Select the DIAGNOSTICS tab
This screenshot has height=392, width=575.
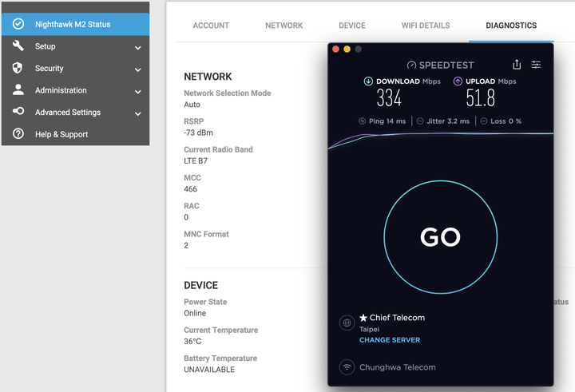coord(511,26)
